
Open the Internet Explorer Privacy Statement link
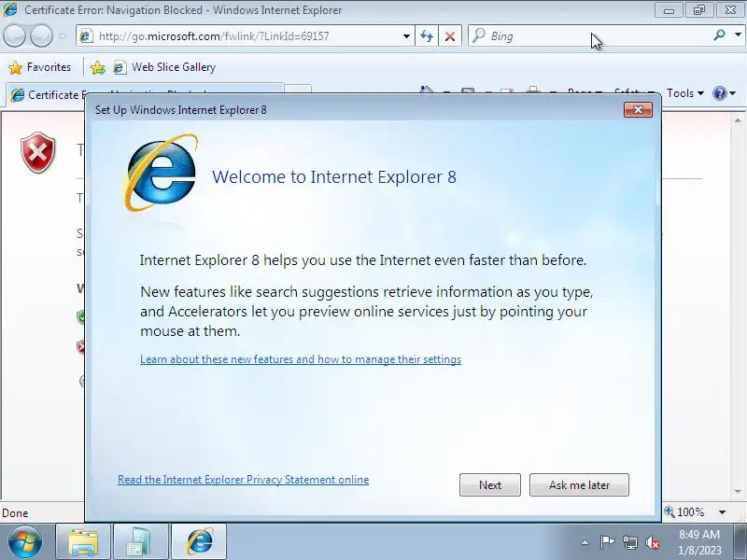[x=243, y=480]
